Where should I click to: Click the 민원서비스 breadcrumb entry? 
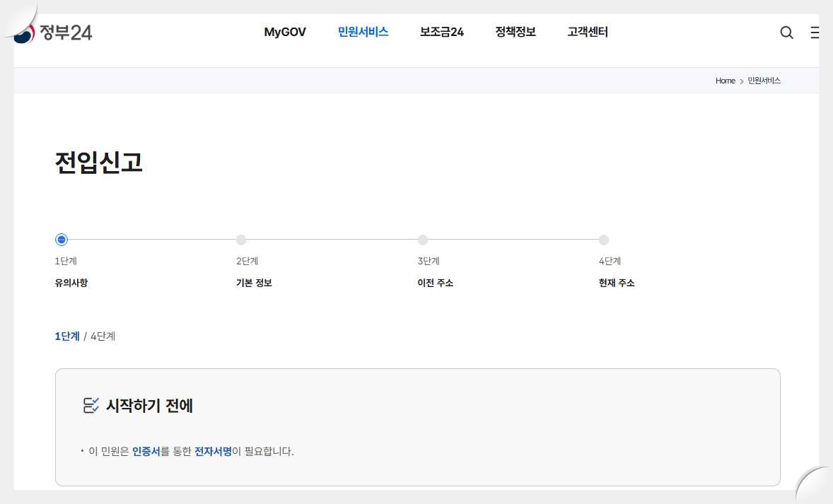click(762, 81)
